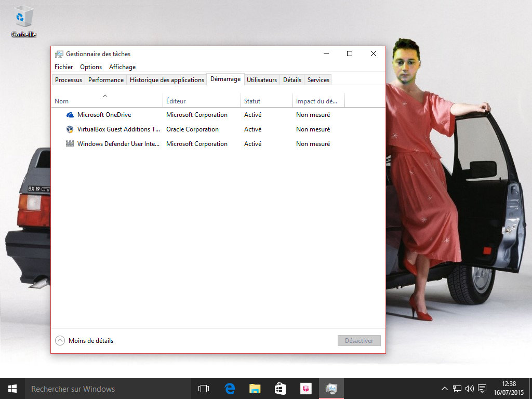
Task: Switch to the Performance tab
Action: coord(106,80)
